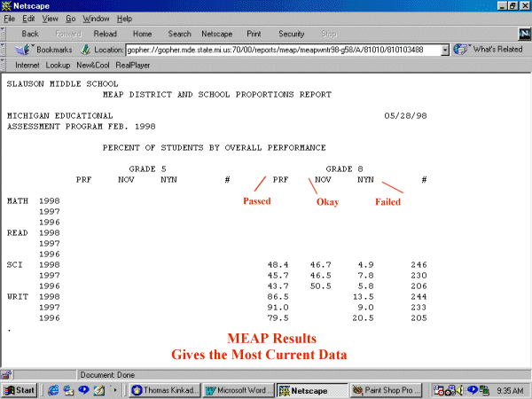The width and height of the screenshot is (532, 399).
Task: Click inside the Location URL field
Action: tap(282, 50)
